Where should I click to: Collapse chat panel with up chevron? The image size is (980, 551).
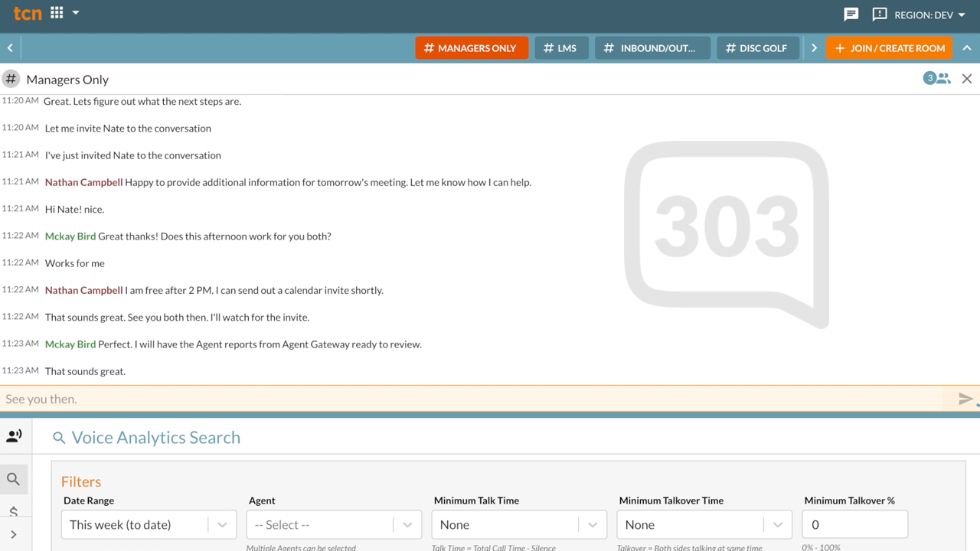pyautogui.click(x=967, y=48)
